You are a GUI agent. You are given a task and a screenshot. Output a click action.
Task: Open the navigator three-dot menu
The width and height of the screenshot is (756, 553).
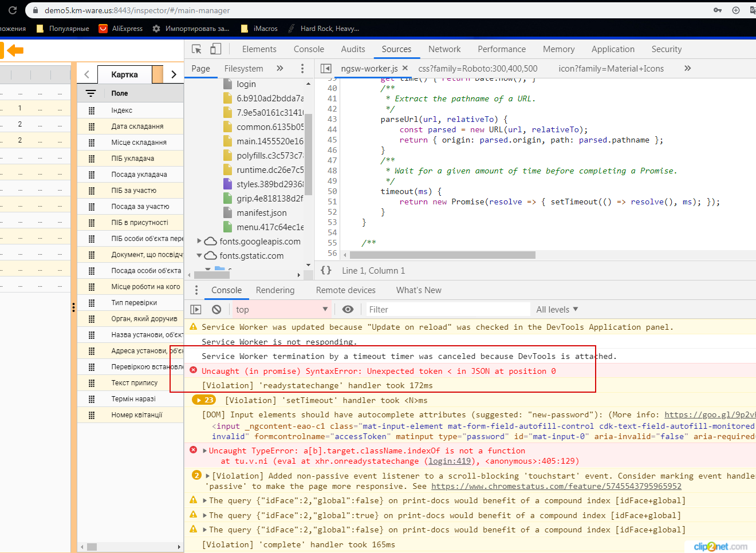302,69
